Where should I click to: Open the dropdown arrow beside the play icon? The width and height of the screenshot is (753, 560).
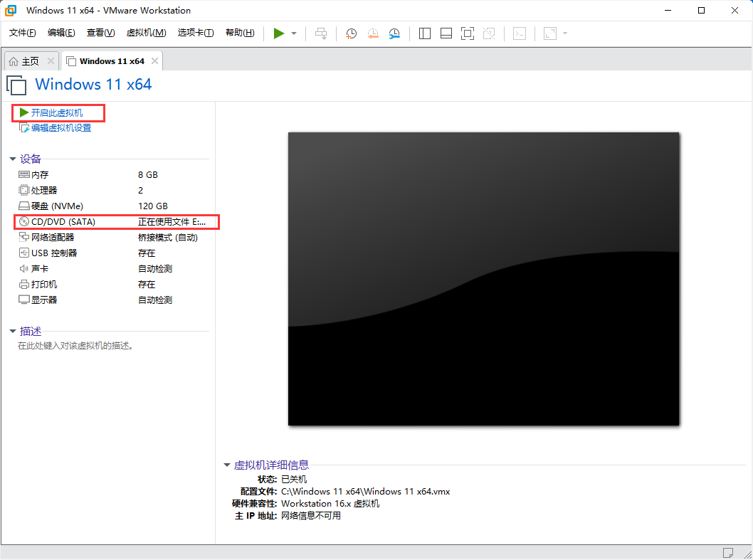294,33
